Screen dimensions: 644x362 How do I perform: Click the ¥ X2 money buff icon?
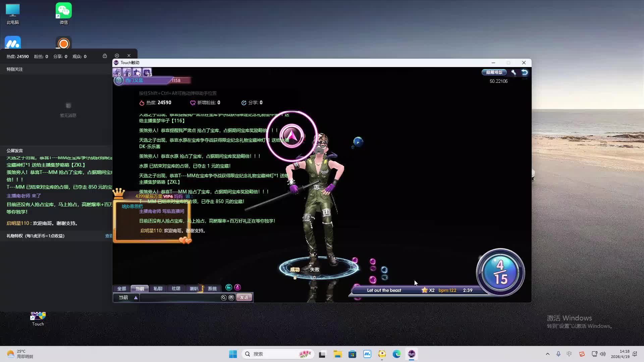point(127,72)
